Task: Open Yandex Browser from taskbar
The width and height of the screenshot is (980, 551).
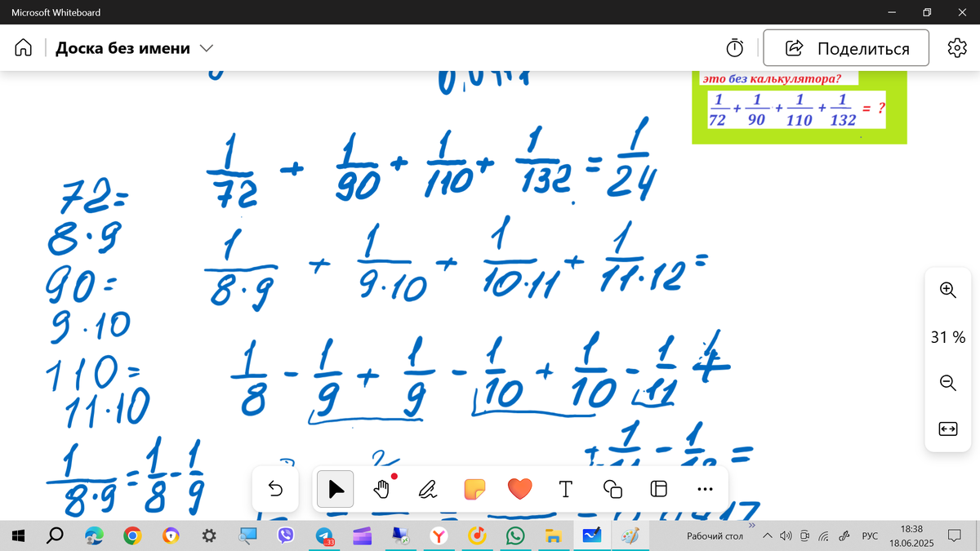Action: tap(439, 535)
